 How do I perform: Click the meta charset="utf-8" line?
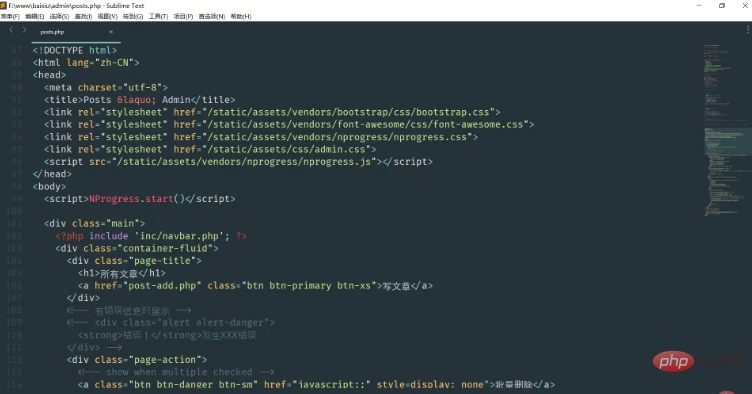[106, 88]
